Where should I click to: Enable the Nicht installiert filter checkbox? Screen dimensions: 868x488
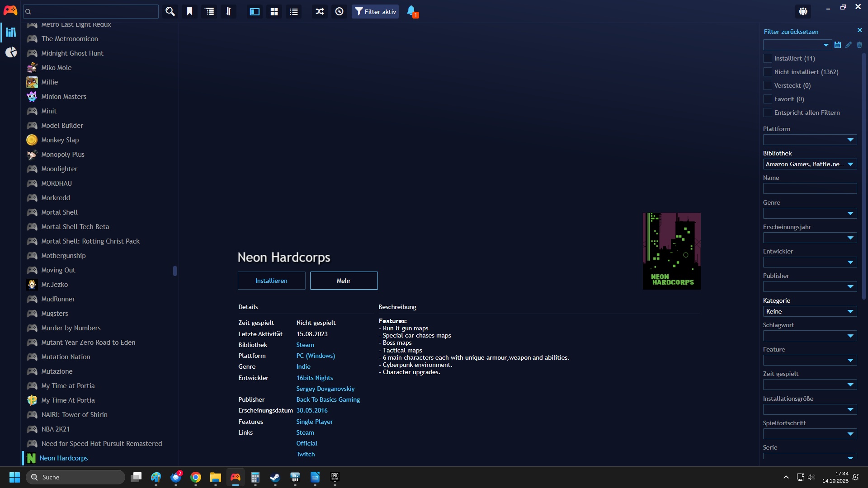768,72
